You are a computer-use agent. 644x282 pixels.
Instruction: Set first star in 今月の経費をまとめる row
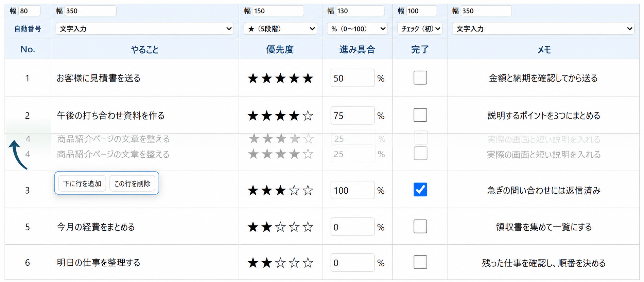tap(253, 227)
